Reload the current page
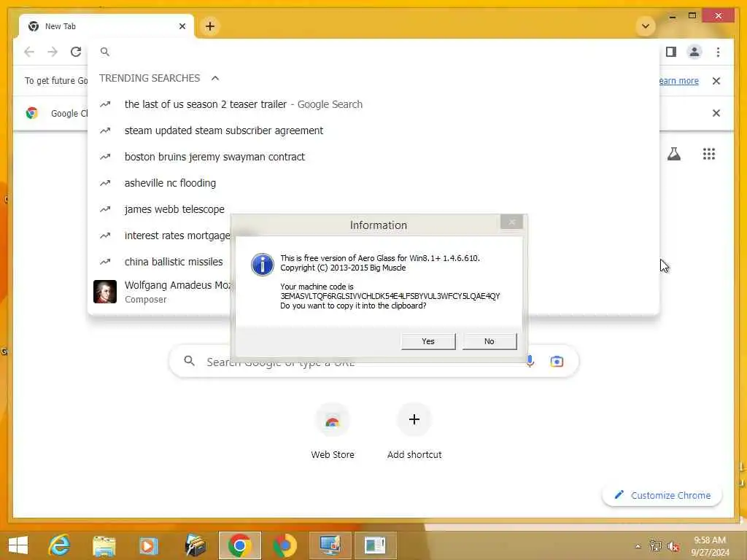 pyautogui.click(x=76, y=52)
